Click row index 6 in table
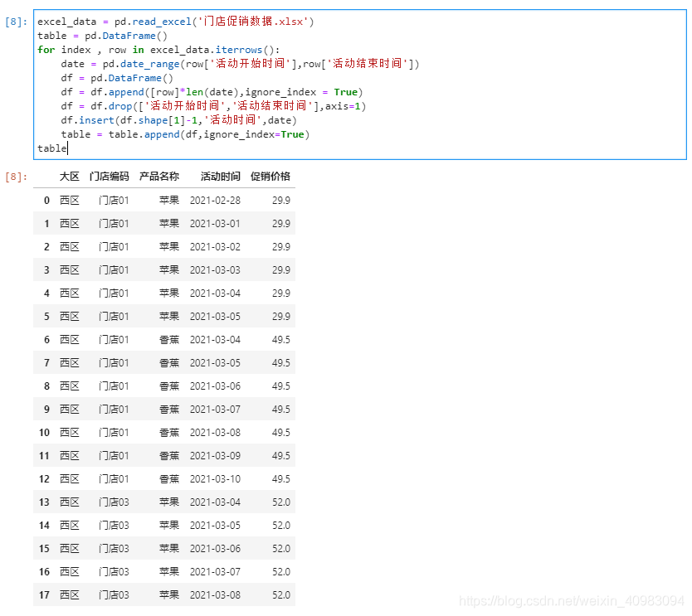Screen dimensions: 692x616 click(46, 340)
